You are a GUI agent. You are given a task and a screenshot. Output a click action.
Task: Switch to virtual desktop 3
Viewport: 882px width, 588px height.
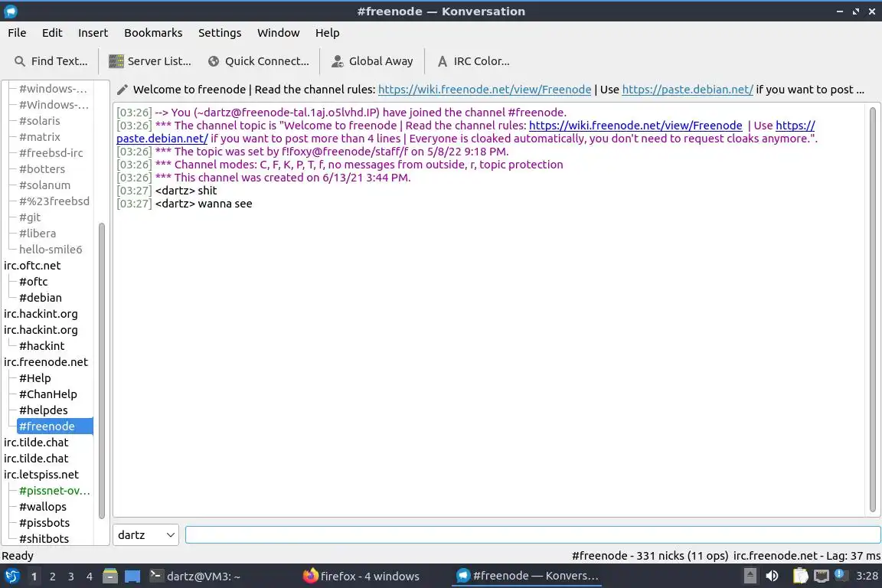[x=71, y=577]
